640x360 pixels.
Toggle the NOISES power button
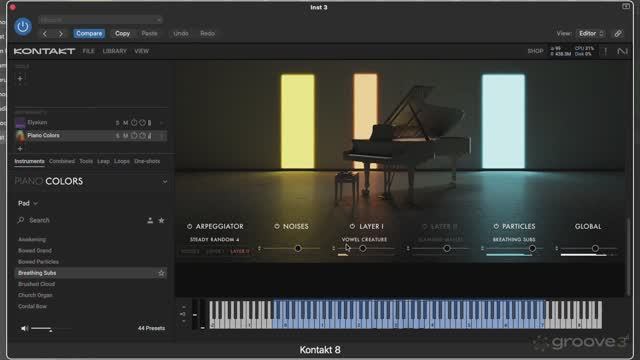(277, 226)
